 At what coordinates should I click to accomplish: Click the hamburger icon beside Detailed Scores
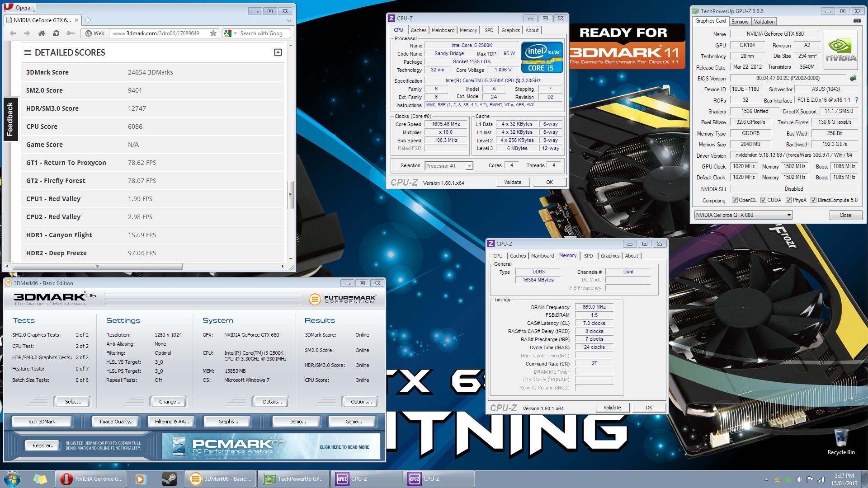[28, 52]
